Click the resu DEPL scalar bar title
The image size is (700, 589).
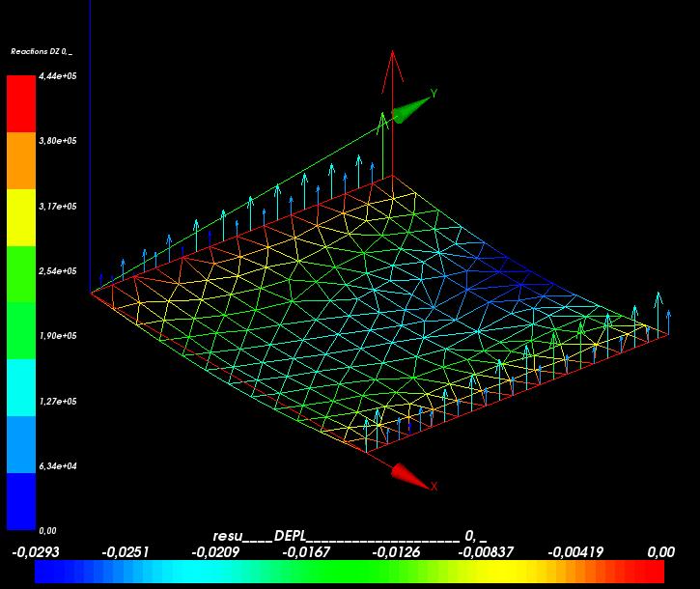click(x=350, y=536)
